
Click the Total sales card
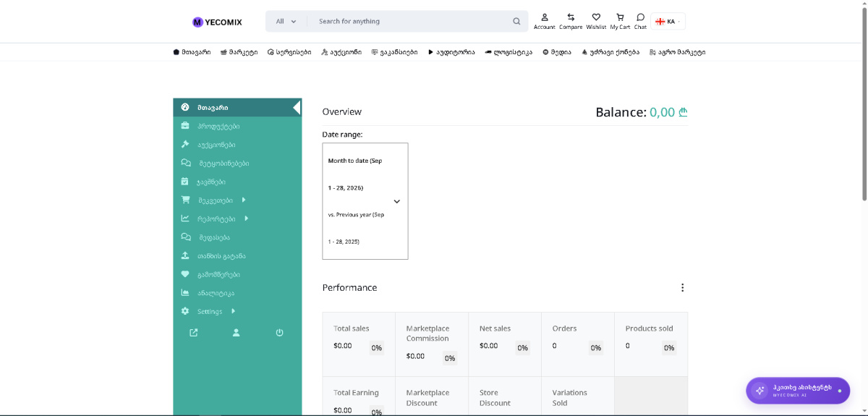(x=359, y=344)
